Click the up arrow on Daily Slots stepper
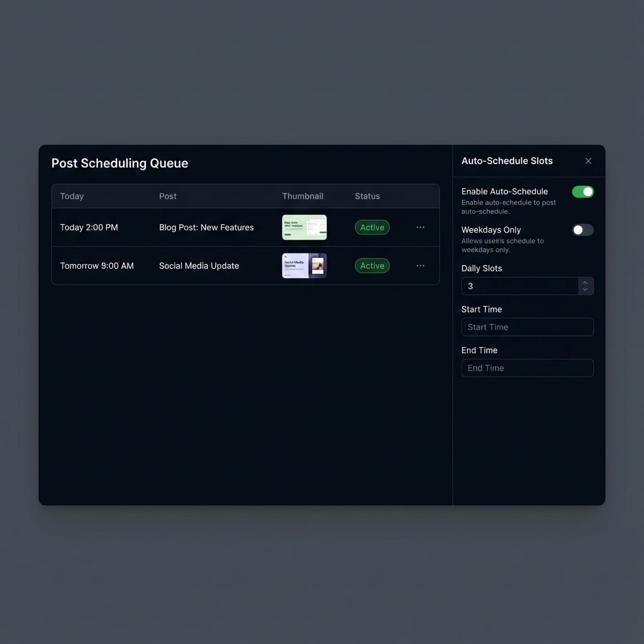 pos(586,282)
